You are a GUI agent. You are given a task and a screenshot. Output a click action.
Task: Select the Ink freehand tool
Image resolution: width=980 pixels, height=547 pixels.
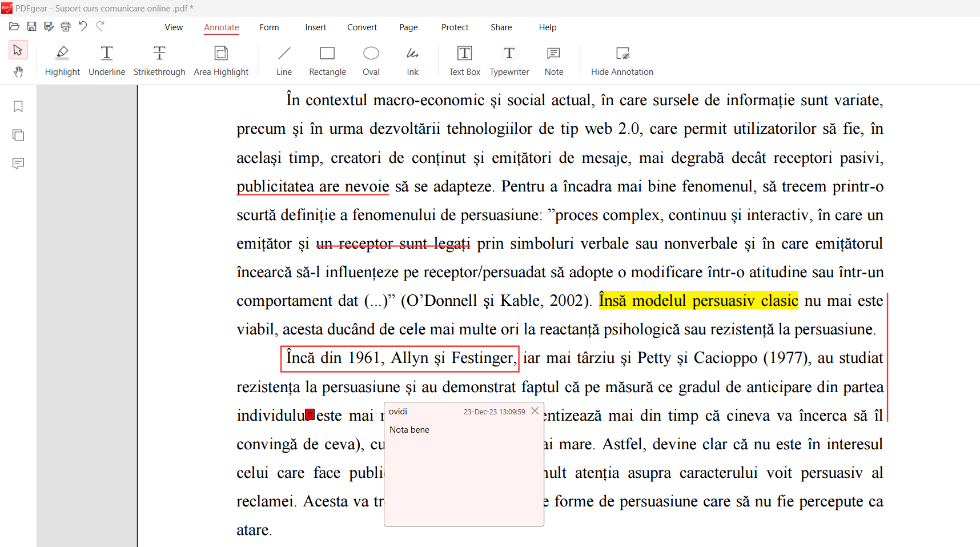(412, 60)
